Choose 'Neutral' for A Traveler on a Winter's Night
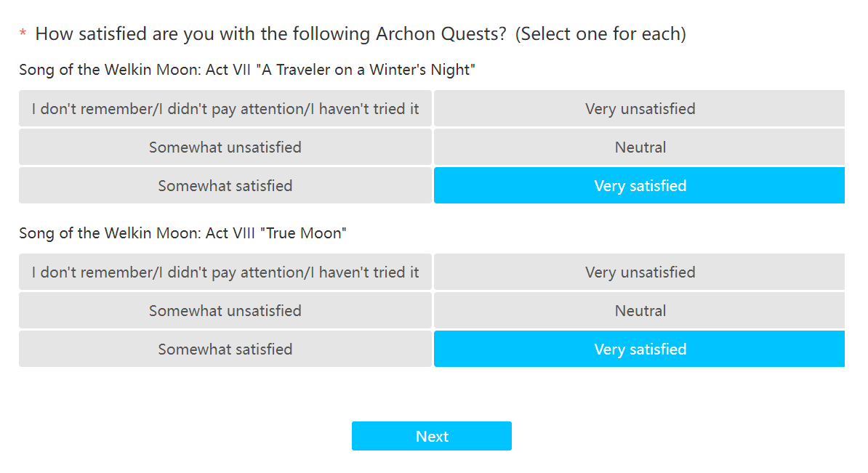868x473 pixels. click(x=639, y=147)
